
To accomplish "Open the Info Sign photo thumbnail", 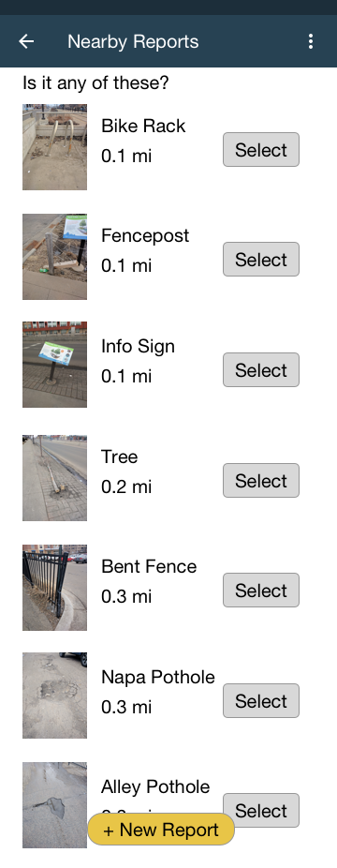I will point(54,365).
